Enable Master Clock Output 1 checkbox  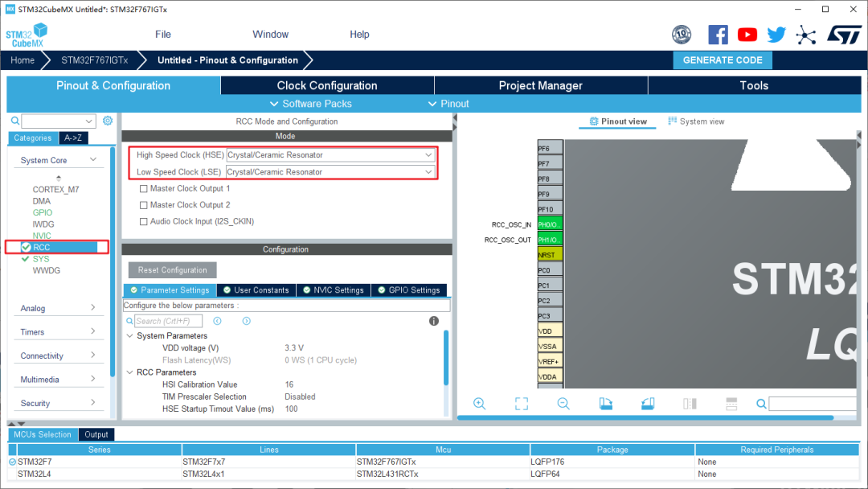tap(143, 189)
